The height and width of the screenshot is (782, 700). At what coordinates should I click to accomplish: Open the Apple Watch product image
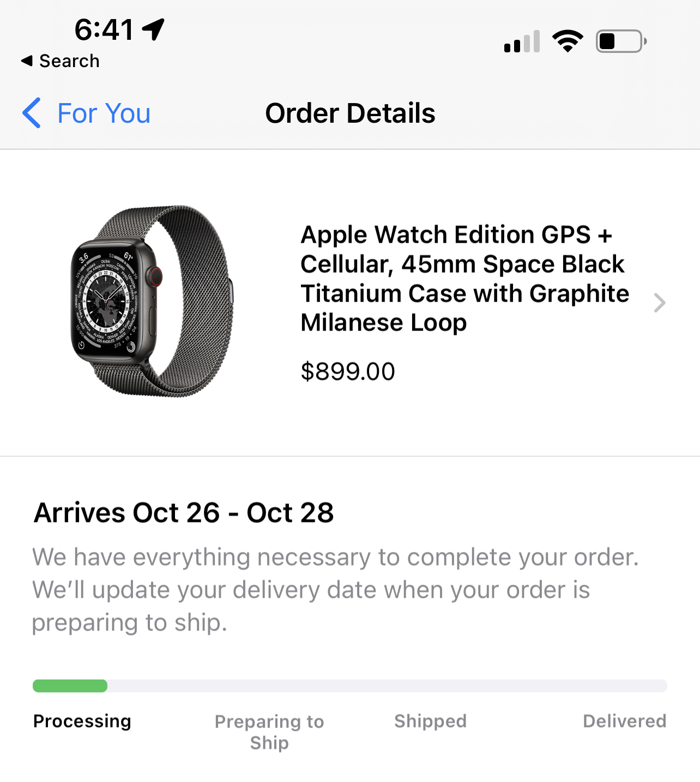pos(153,301)
